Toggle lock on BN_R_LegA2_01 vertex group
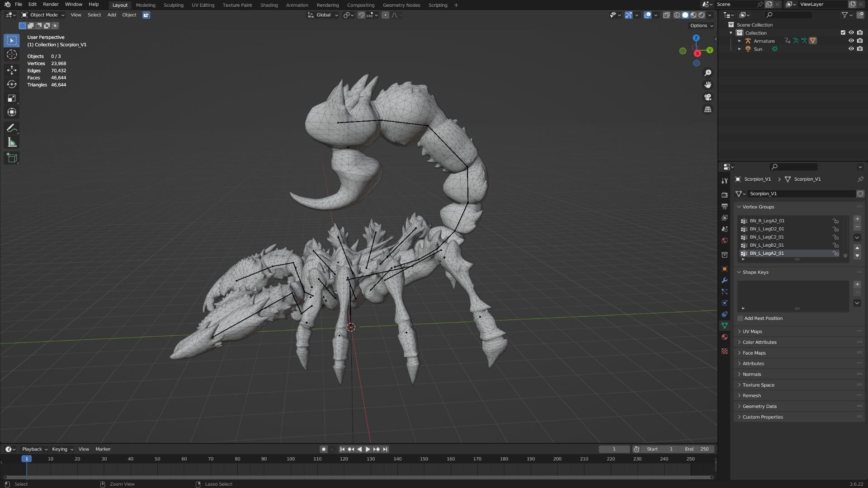The image size is (868, 488). [x=835, y=221]
